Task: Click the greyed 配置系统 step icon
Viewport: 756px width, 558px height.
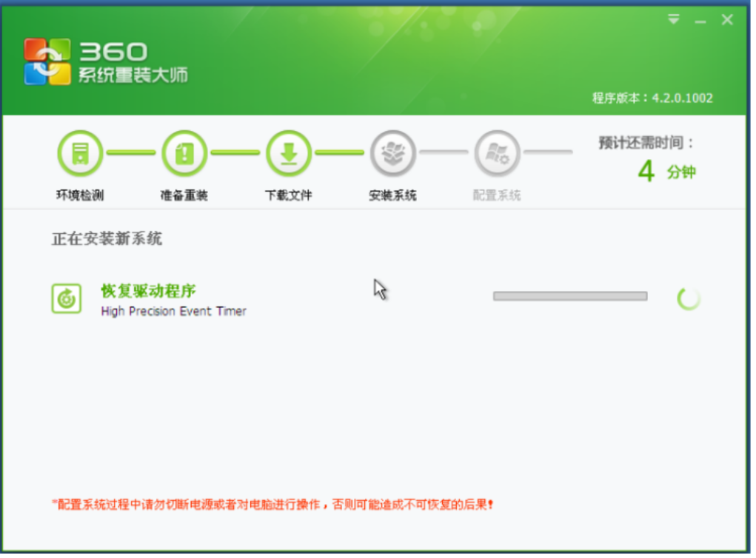Action: (x=497, y=153)
